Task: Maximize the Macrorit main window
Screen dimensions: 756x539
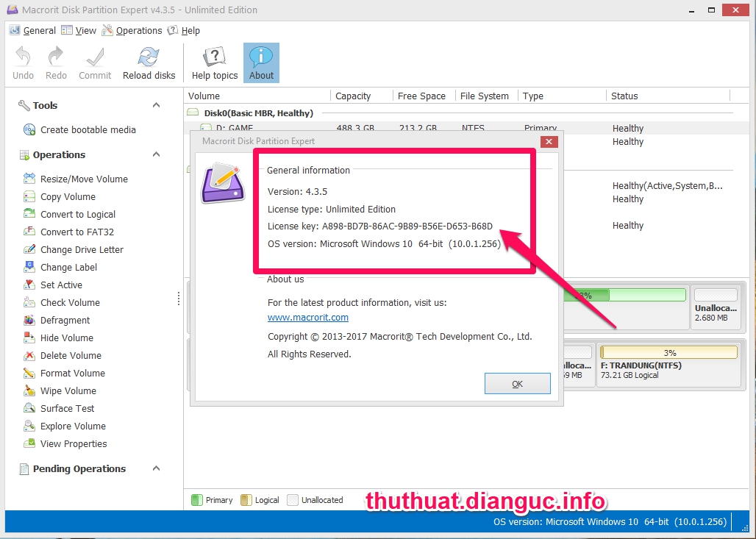Action: 711,10
